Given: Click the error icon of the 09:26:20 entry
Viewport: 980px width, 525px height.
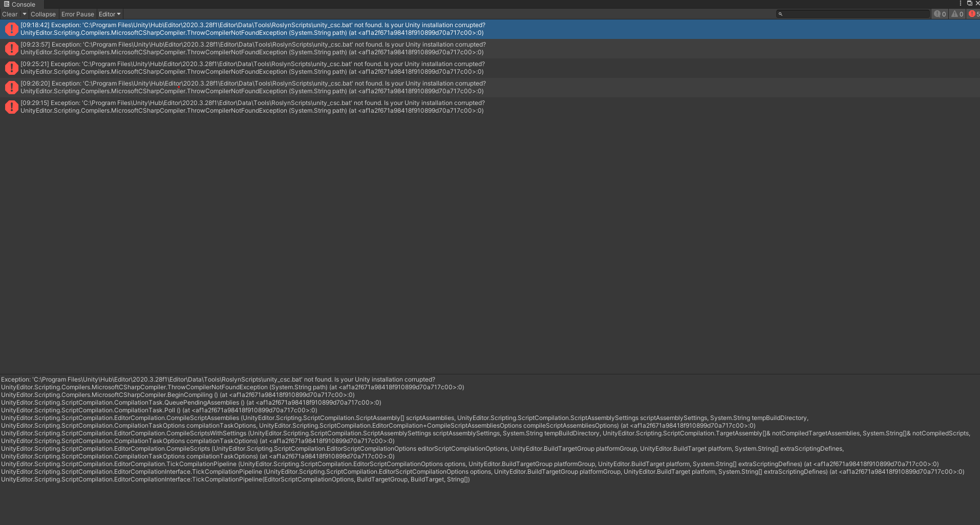Looking at the screenshot, I should click(x=11, y=88).
